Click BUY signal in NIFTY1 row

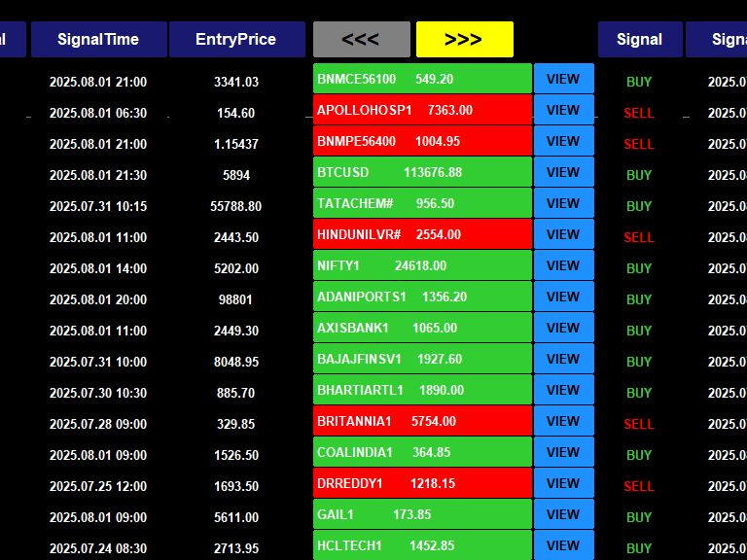(639, 268)
